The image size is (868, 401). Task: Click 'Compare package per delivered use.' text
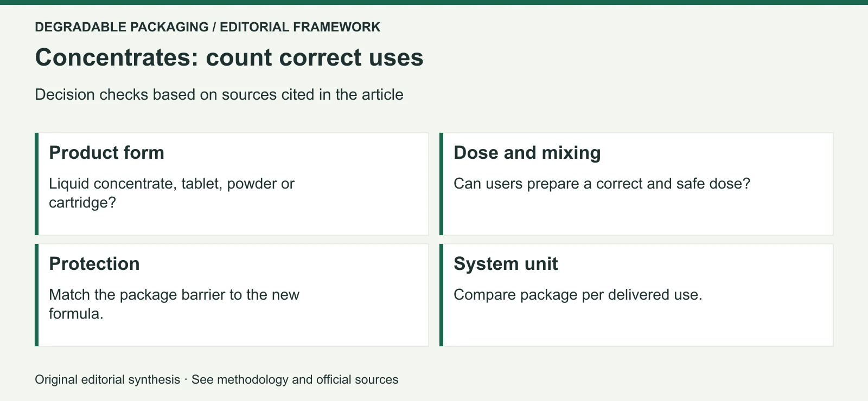(578, 295)
